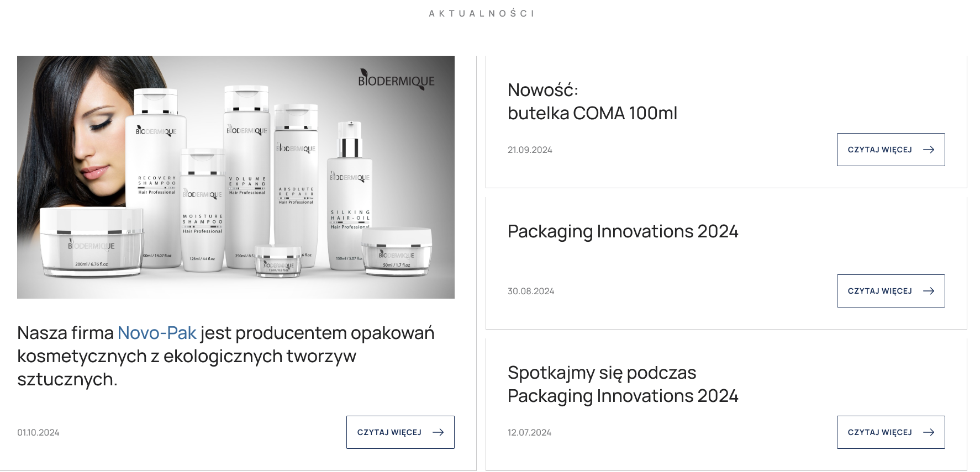Click the date 01.10.2024
The image size is (980, 472).
click(38, 432)
